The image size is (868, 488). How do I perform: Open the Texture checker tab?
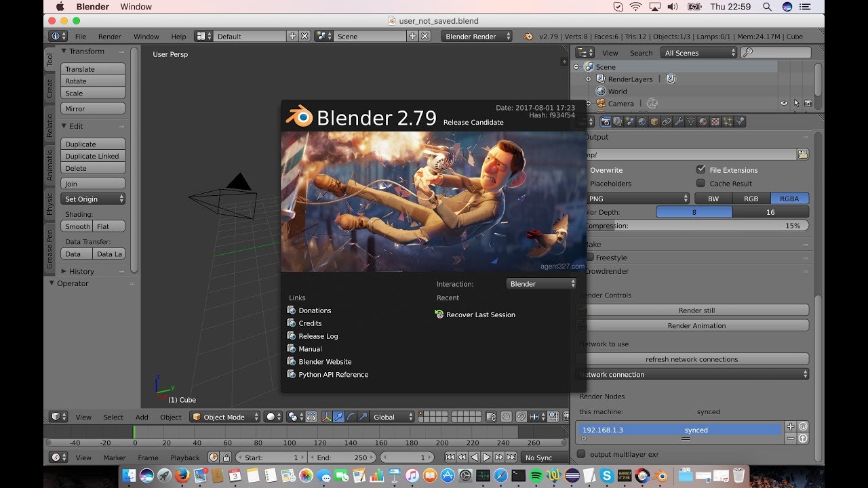(715, 121)
